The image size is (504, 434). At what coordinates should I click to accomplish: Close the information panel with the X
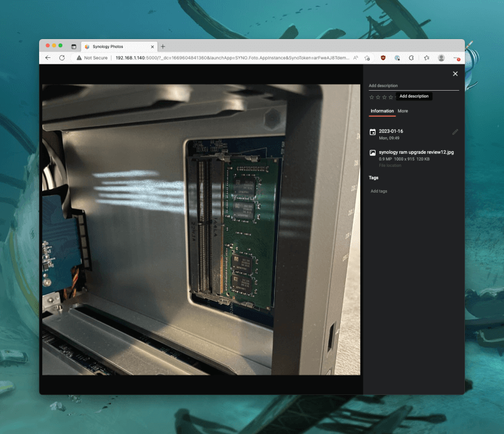pos(455,74)
